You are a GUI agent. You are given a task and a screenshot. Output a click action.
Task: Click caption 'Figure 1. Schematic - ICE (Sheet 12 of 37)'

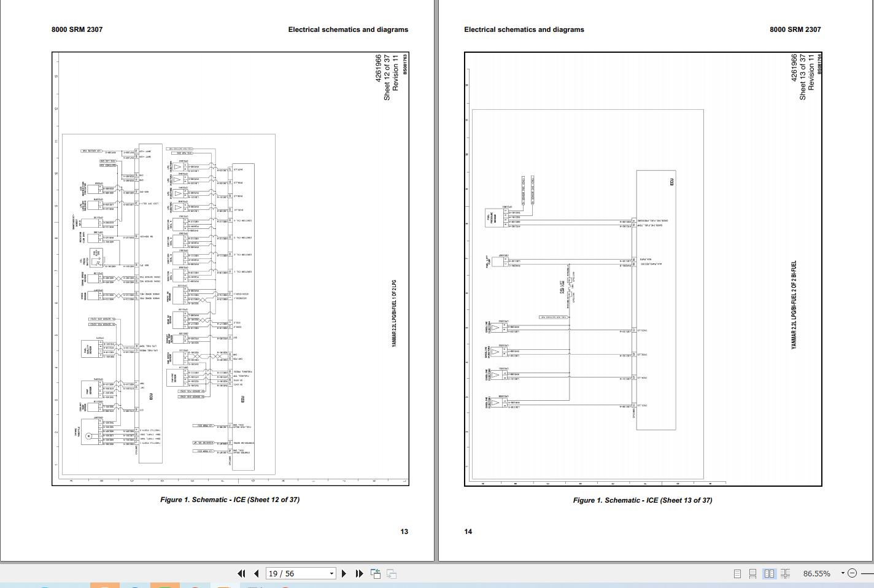230,500
